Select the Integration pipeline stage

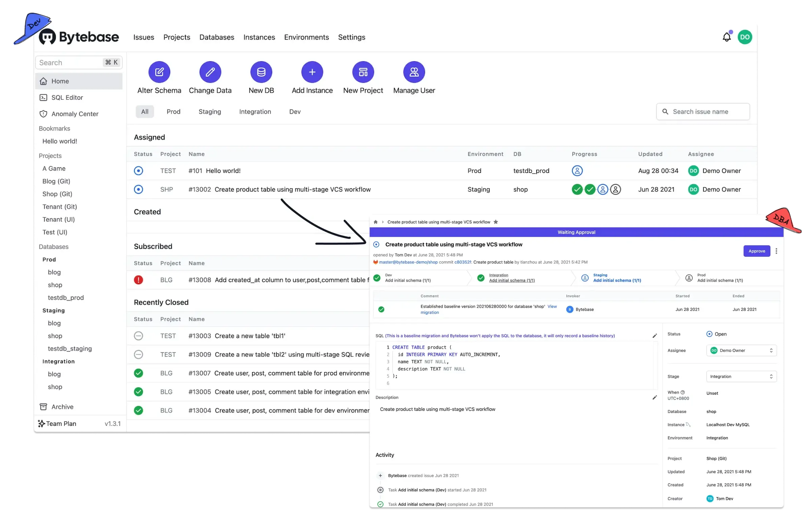coord(512,278)
